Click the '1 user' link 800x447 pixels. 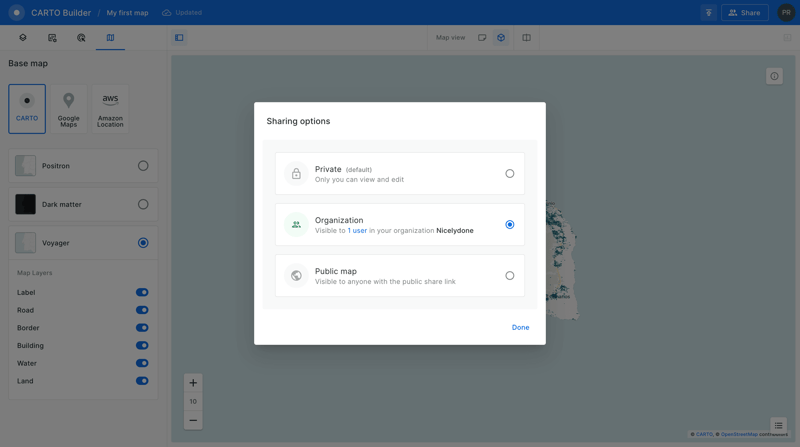(x=357, y=231)
